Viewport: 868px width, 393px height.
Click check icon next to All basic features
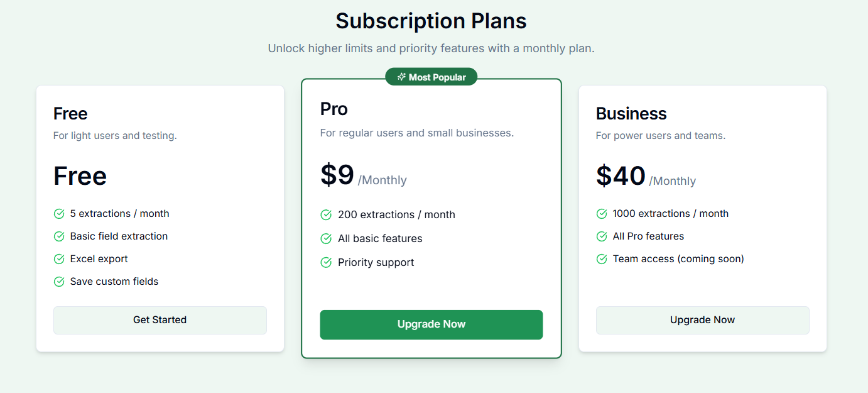[x=326, y=239]
